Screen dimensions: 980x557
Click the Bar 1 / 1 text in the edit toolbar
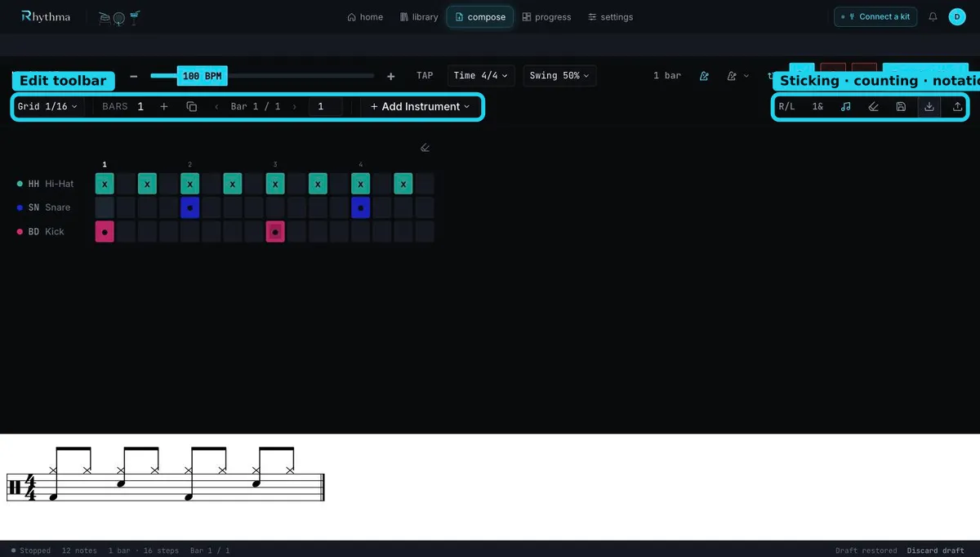256,106
